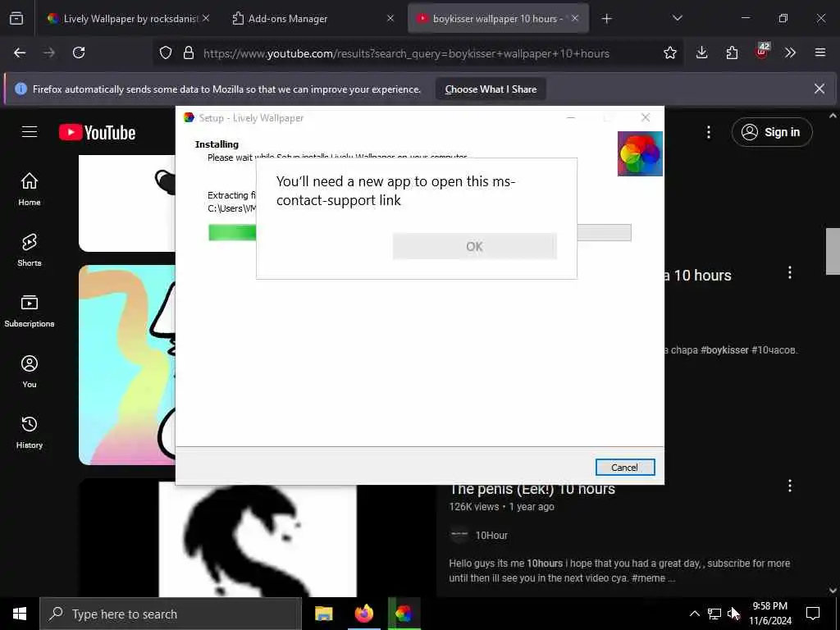Cancel the Lively Wallpaper setup

[624, 467]
